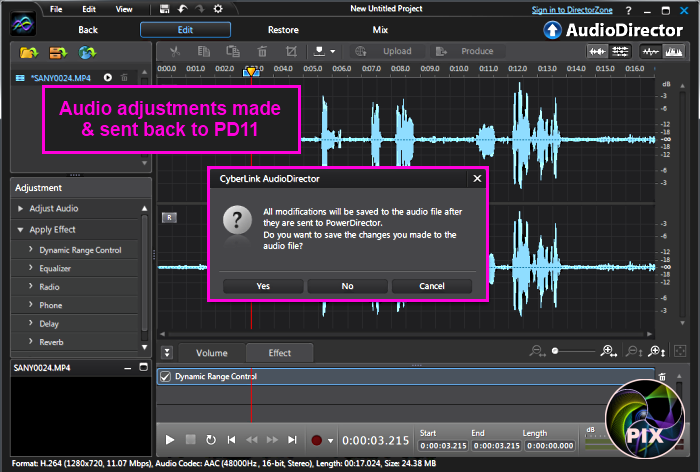Click the delete trash icon in toolbar
The width and height of the screenshot is (700, 472).
[x=262, y=51]
